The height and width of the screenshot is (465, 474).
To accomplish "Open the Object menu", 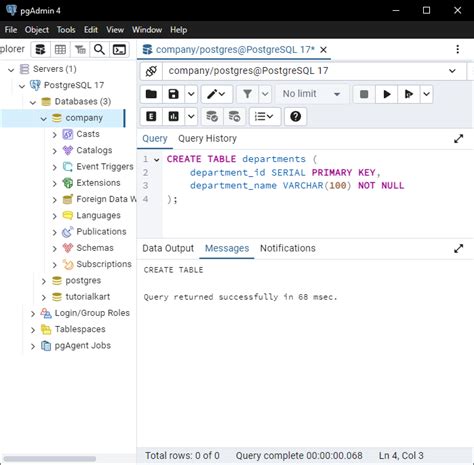I will [x=37, y=30].
